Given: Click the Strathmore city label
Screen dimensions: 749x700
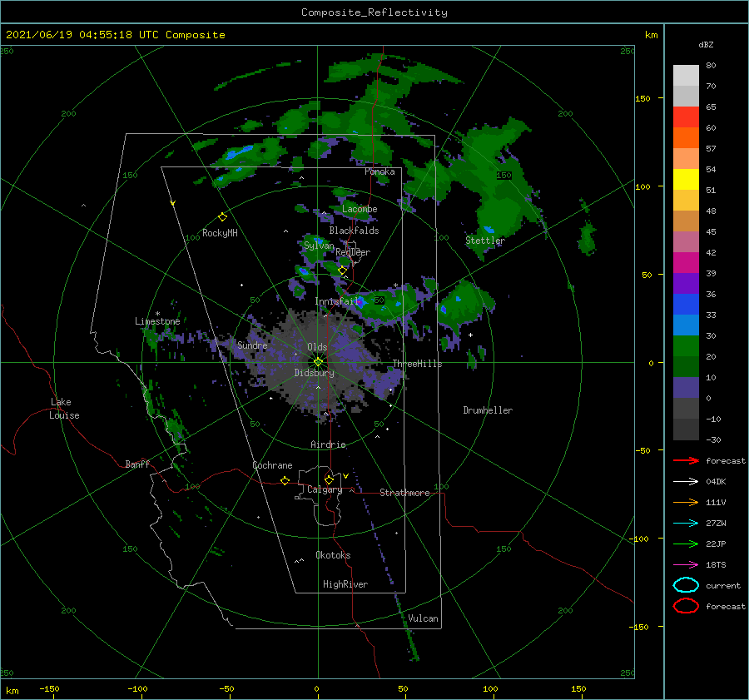Looking at the screenshot, I should [404, 493].
